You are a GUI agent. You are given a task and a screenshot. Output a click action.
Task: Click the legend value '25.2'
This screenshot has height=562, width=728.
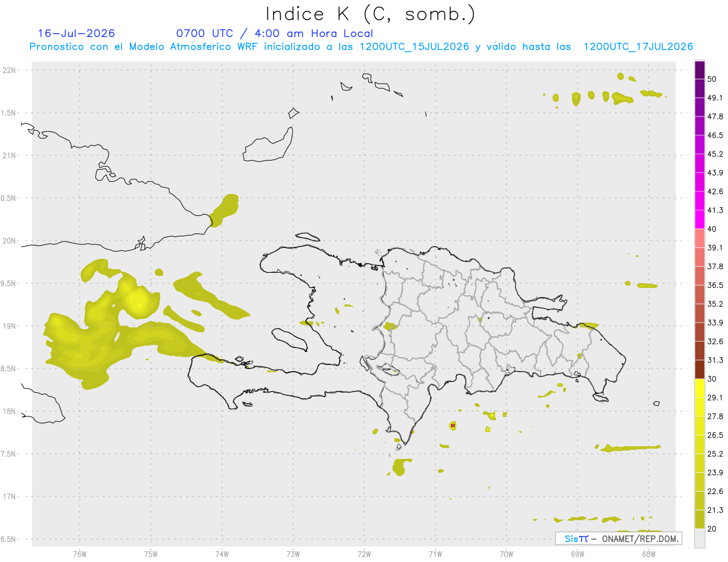point(715,453)
